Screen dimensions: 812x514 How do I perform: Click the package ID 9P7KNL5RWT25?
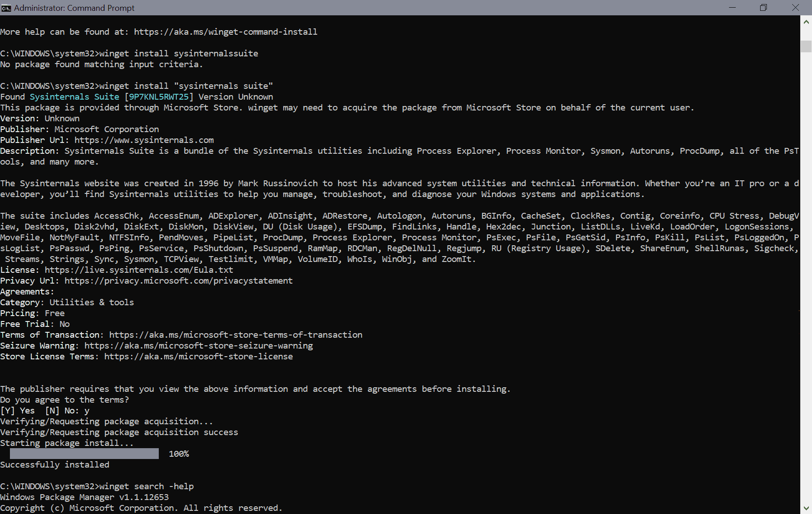point(159,97)
